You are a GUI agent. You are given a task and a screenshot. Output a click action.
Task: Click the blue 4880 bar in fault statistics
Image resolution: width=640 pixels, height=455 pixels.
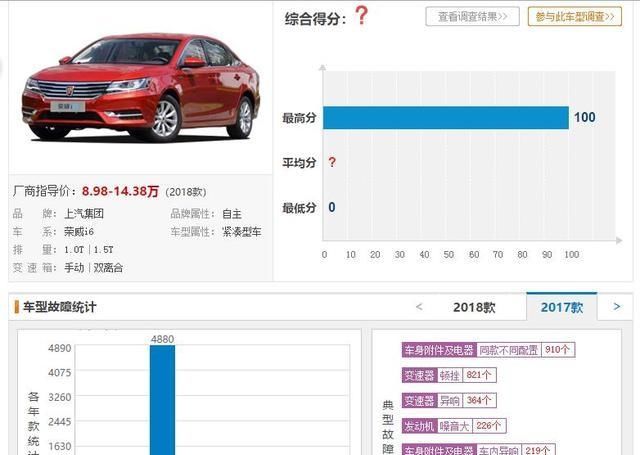pyautogui.click(x=162, y=400)
